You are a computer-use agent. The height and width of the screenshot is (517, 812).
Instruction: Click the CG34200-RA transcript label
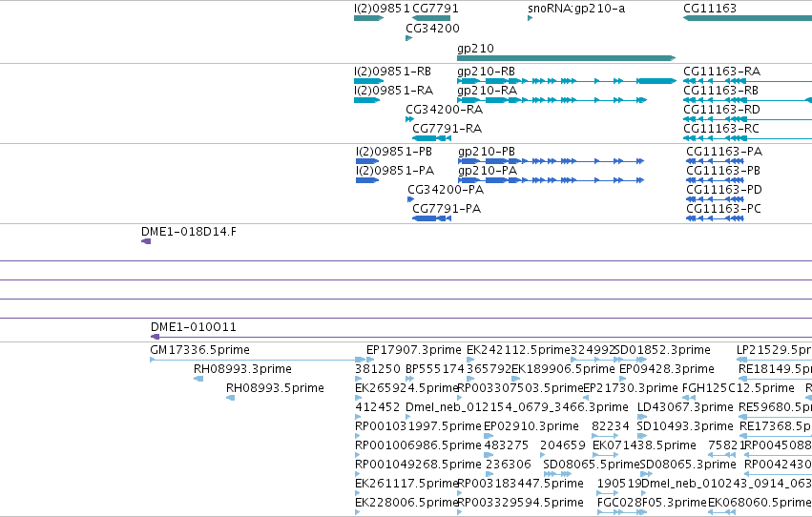(x=444, y=110)
